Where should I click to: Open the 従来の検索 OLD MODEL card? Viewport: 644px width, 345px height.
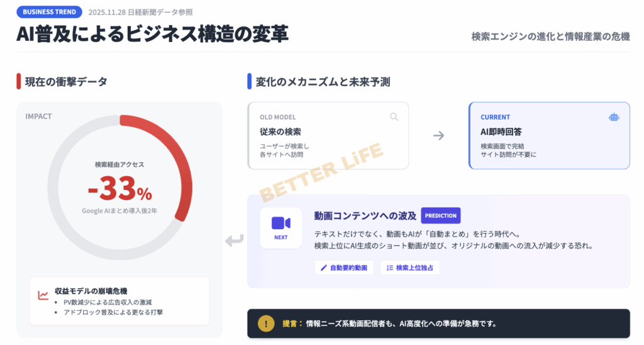(x=328, y=136)
